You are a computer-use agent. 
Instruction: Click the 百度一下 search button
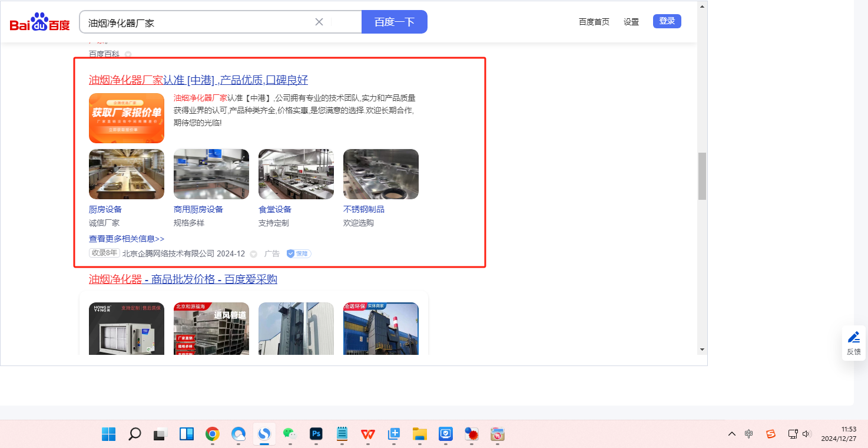click(x=395, y=22)
